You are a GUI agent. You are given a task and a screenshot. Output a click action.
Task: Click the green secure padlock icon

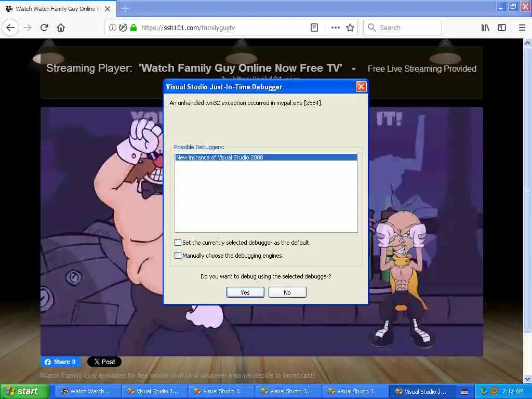134,28
